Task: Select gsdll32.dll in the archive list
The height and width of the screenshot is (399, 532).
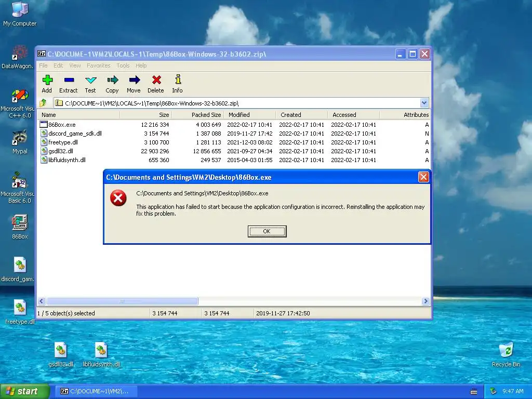Action: point(57,151)
